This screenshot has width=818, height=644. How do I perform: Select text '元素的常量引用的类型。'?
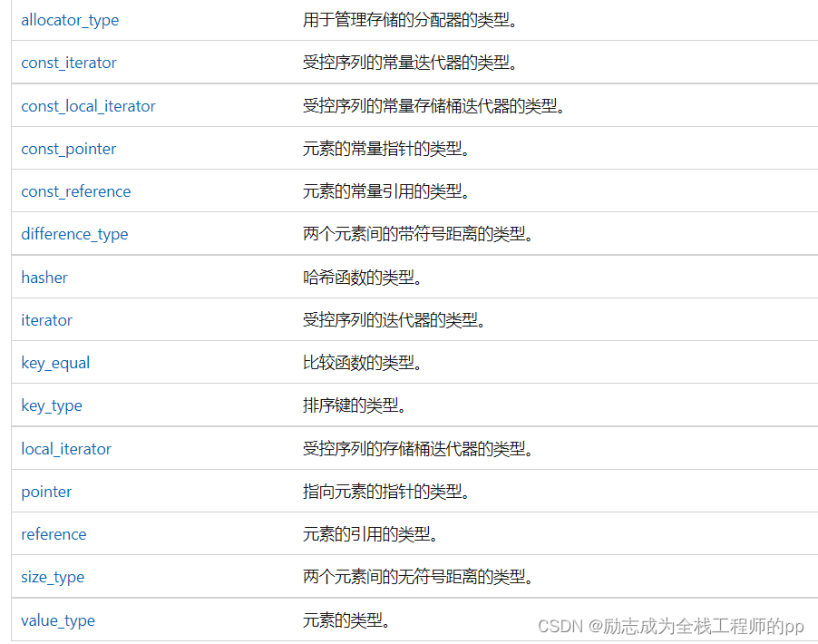[x=386, y=191]
